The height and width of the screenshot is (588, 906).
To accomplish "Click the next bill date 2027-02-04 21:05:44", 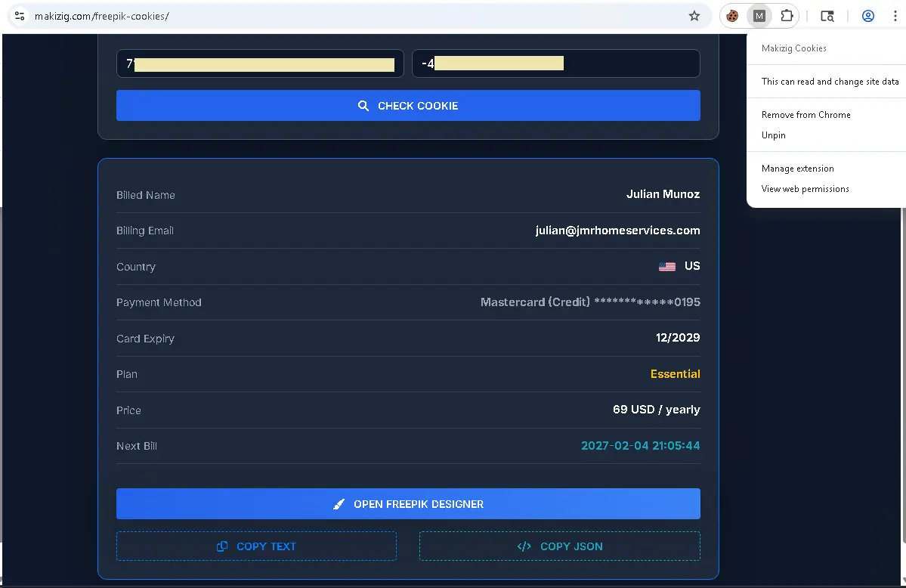I will coord(640,446).
